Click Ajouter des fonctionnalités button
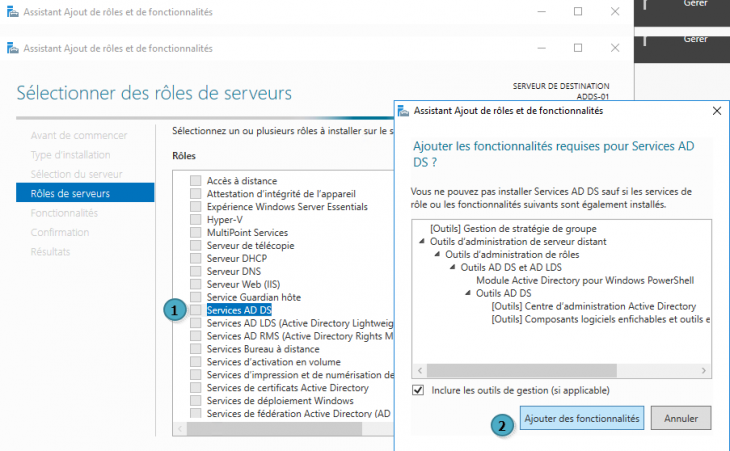730x451 pixels. click(x=582, y=418)
